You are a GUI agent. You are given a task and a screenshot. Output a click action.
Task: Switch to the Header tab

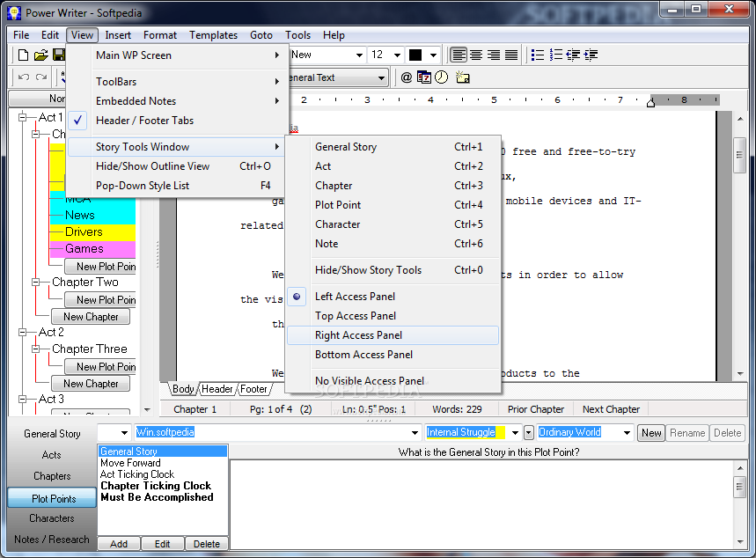click(217, 389)
